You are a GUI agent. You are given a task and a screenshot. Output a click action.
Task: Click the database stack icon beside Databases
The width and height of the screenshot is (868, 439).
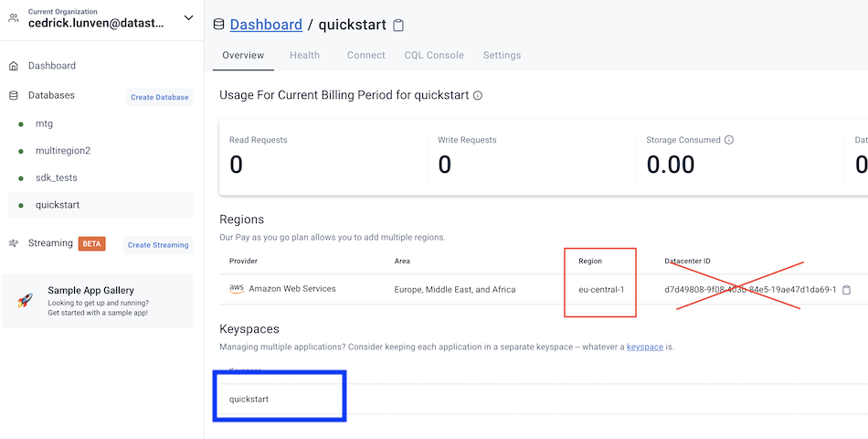coord(14,95)
